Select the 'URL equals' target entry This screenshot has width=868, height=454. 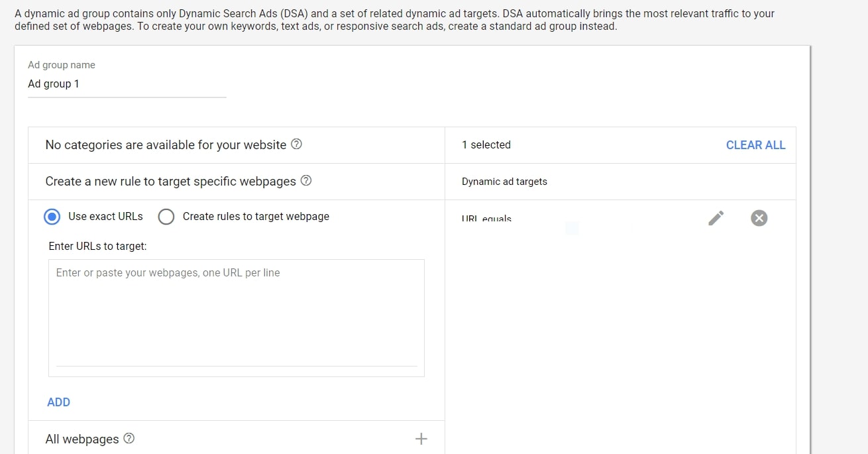[x=487, y=219]
